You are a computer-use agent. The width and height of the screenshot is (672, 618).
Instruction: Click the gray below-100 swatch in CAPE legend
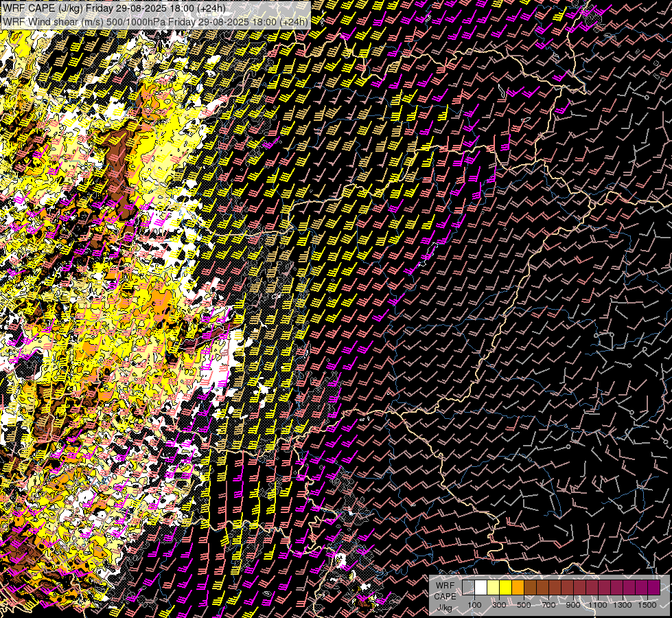(x=468, y=587)
